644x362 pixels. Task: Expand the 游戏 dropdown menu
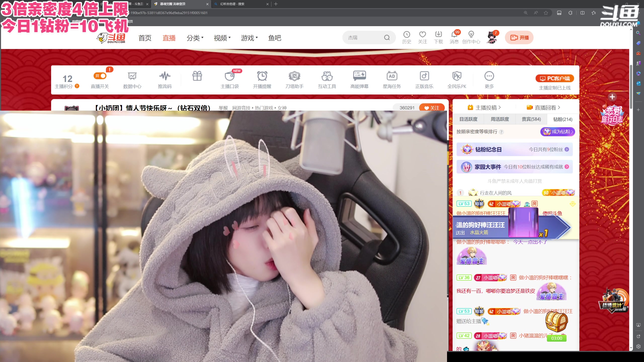point(249,38)
